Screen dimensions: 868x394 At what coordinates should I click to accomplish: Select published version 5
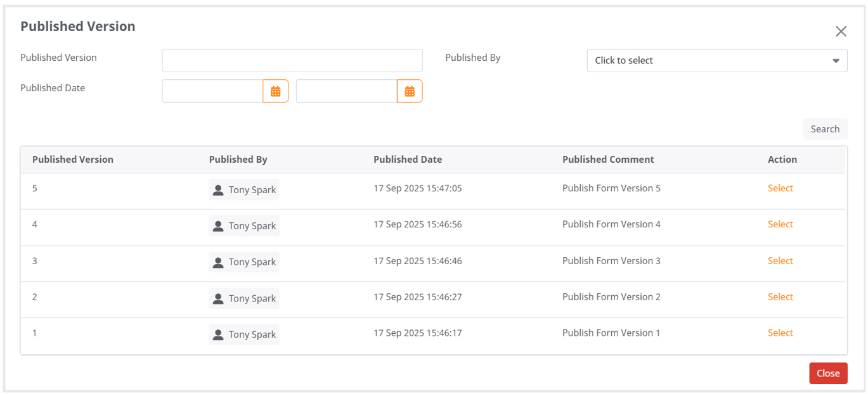point(780,188)
